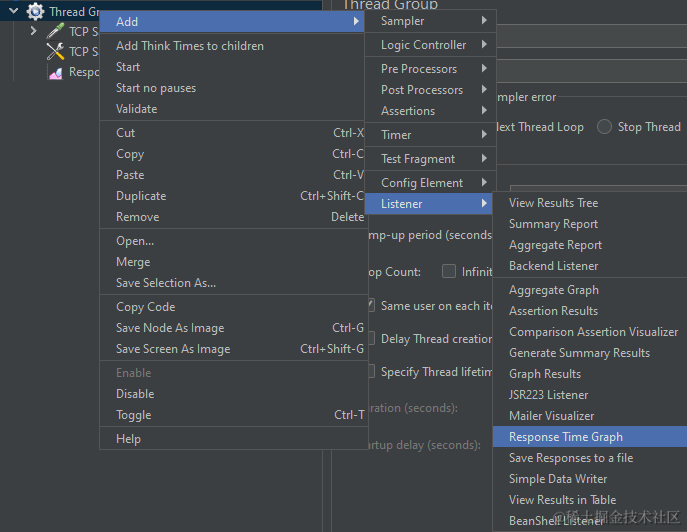
Task: Expand the Timer submenu
Action: [430, 135]
